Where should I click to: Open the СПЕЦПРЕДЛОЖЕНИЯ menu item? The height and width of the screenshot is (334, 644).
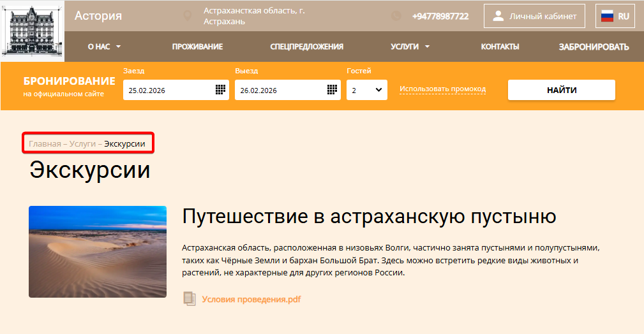[307, 47]
